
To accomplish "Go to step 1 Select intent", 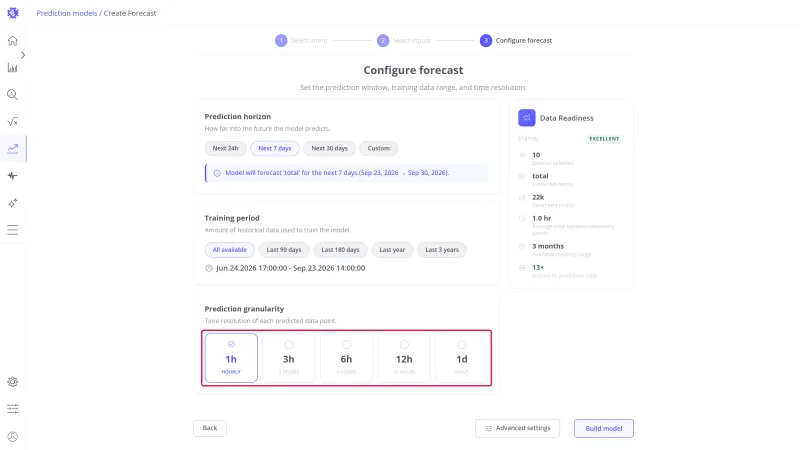I will click(301, 40).
